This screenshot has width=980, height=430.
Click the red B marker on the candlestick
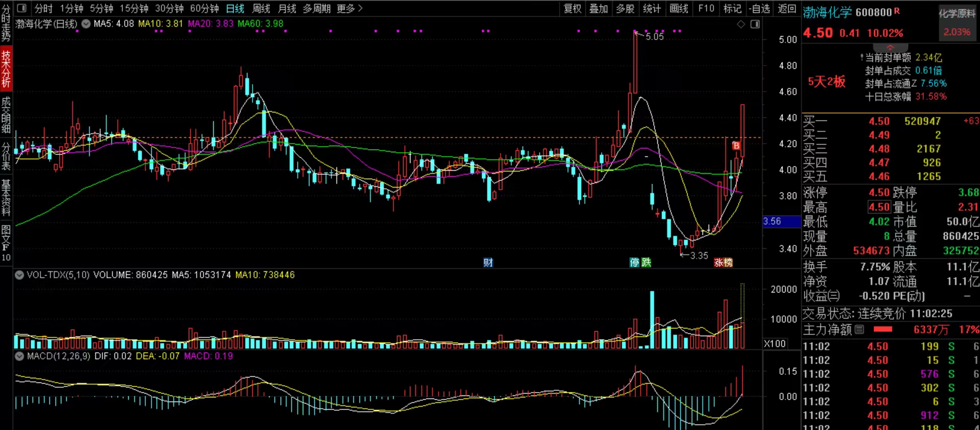point(736,146)
